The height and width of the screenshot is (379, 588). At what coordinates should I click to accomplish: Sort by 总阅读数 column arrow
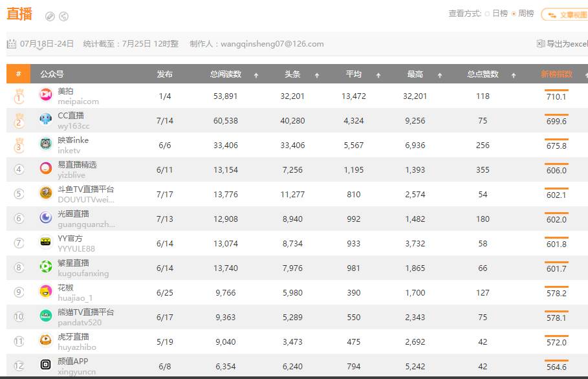256,76
